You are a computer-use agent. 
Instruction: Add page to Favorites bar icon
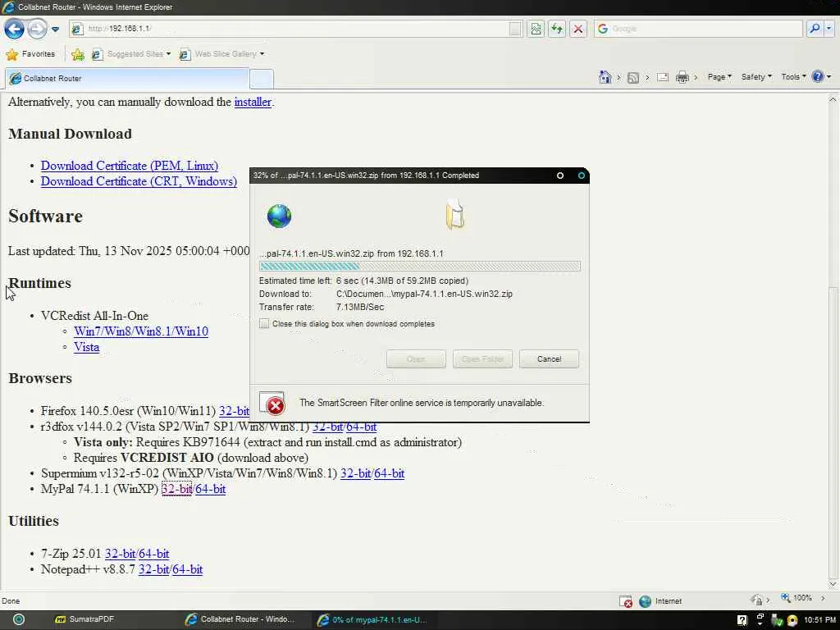coord(78,54)
